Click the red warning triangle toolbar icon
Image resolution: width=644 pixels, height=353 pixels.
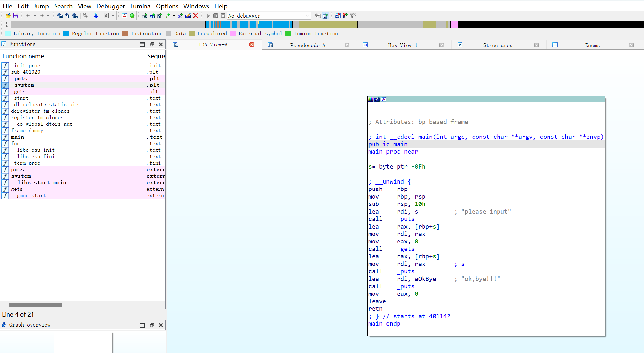124,15
